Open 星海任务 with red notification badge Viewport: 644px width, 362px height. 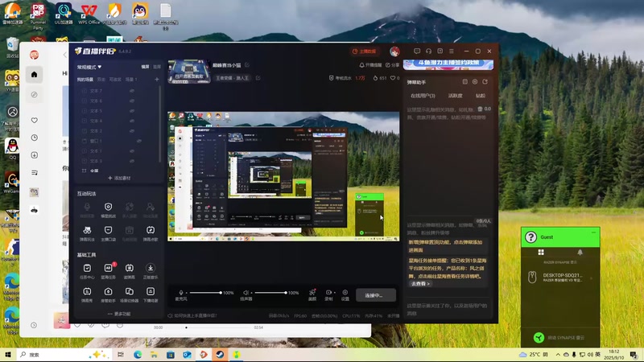(x=109, y=271)
